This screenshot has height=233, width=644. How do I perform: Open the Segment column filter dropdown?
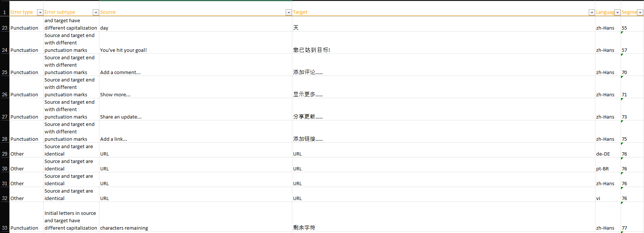tap(640, 13)
